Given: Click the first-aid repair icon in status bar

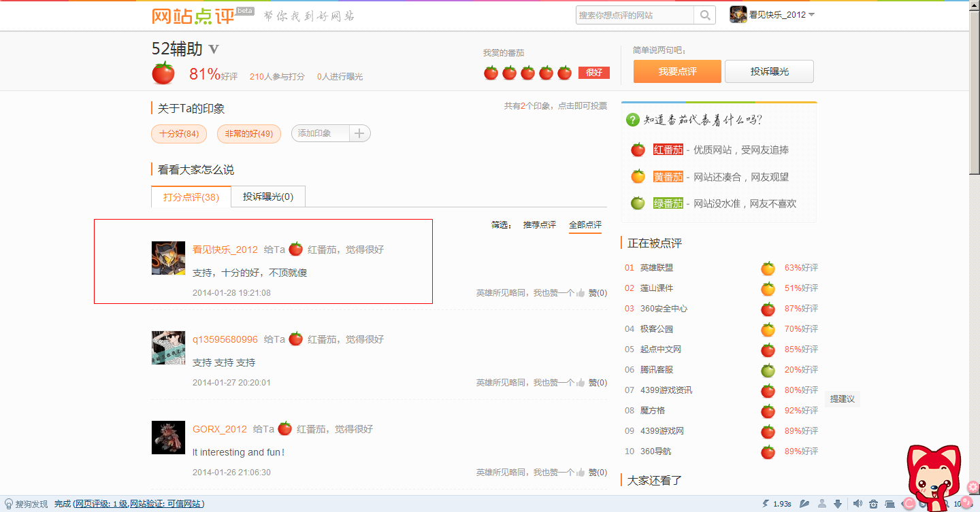Looking at the screenshot, I should [x=873, y=504].
